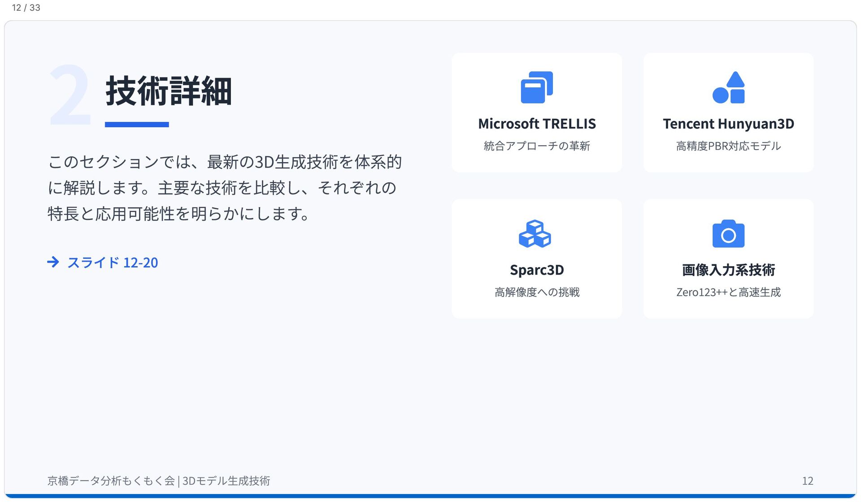Click the cubes icon above Sparc3D
861x504 pixels.
[x=535, y=233]
